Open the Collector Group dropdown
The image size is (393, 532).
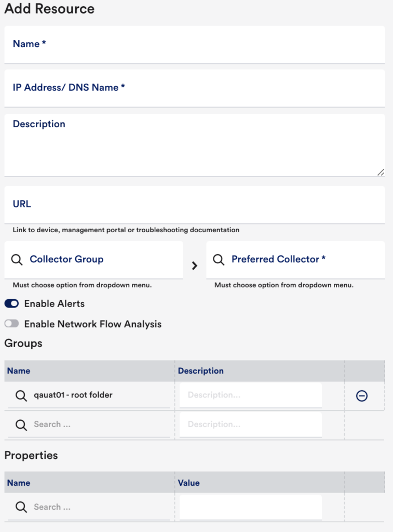click(93, 260)
